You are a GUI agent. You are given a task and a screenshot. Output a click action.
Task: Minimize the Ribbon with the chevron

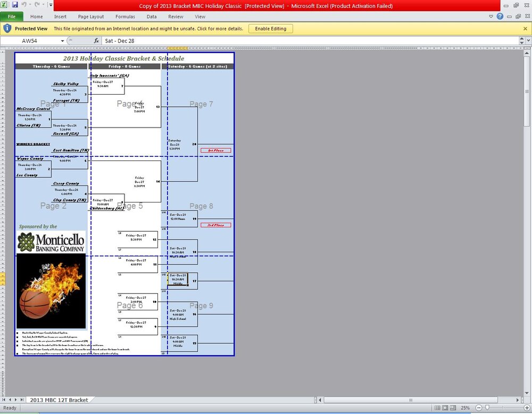point(491,16)
